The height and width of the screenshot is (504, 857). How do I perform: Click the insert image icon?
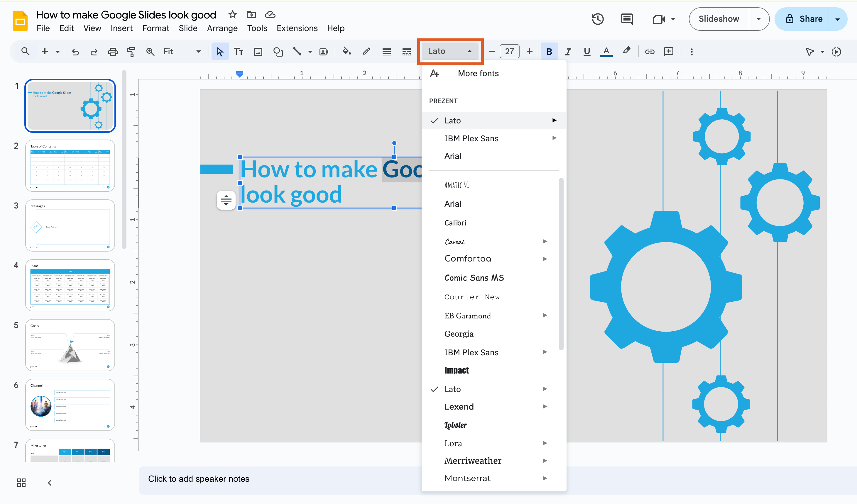[258, 52]
